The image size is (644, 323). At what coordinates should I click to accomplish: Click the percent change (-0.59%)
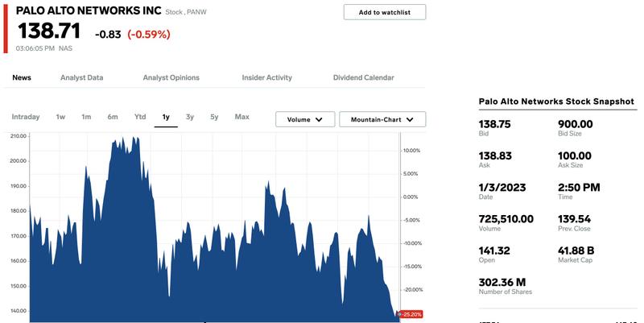(149, 34)
